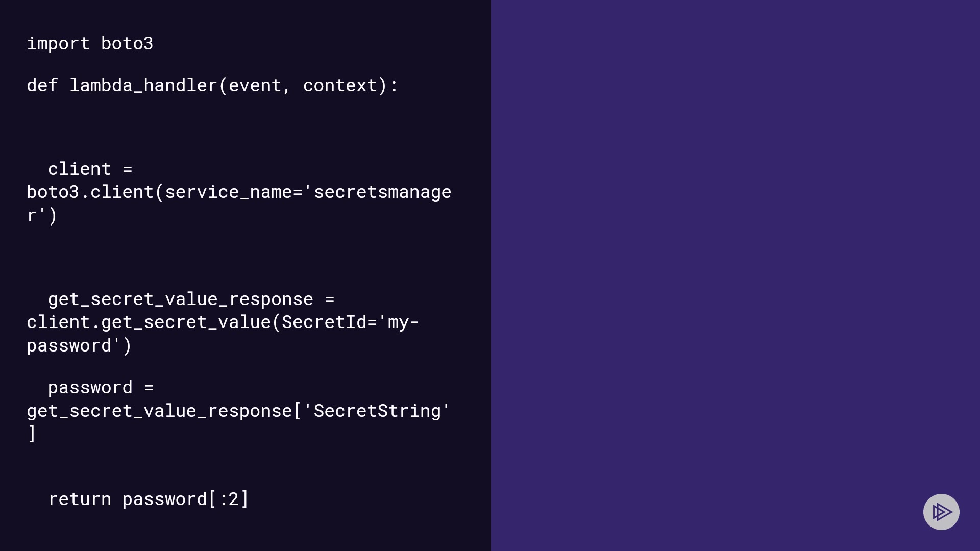980x551 pixels.
Task: Click the "client.get_secret_value" method call
Action: (x=149, y=322)
